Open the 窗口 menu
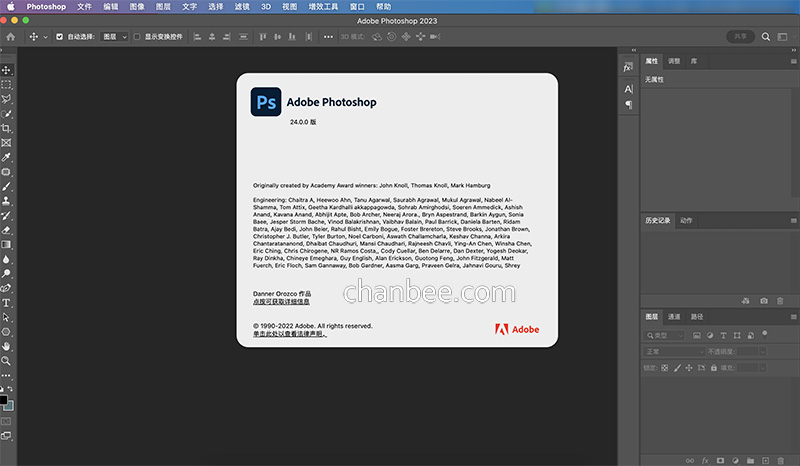This screenshot has height=466, width=800. [357, 7]
